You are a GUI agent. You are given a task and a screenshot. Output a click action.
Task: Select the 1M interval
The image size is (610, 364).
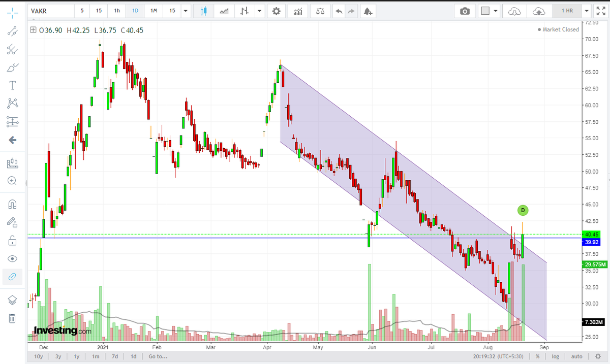tap(152, 11)
